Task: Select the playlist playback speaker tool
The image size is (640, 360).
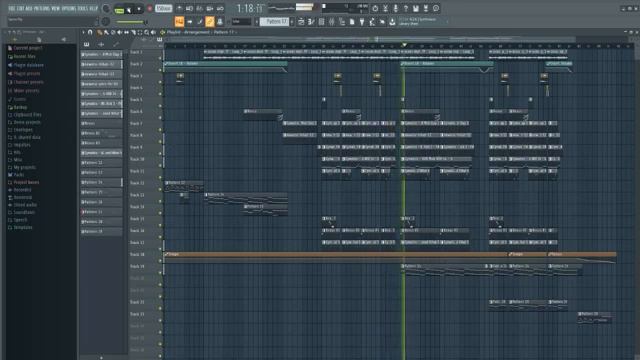Action: click(153, 32)
